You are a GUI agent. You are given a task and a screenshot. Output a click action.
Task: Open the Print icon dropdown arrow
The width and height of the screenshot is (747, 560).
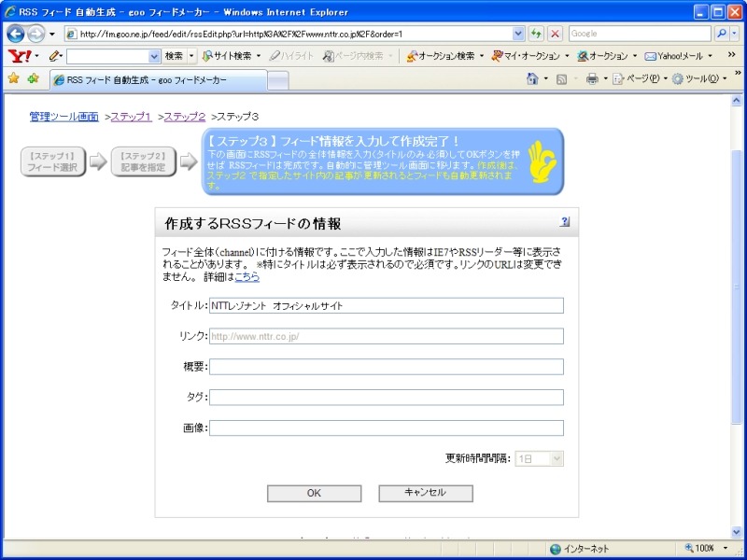(605, 79)
